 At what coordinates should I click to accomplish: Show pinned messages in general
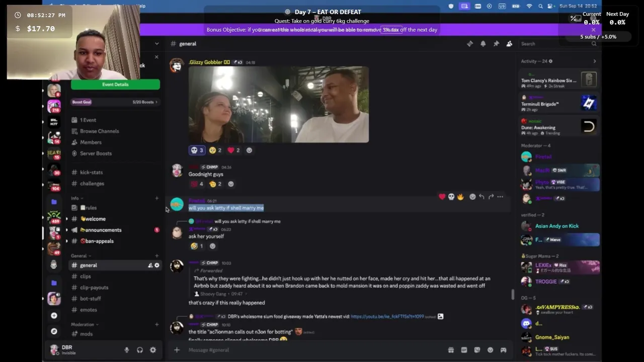[496, 44]
